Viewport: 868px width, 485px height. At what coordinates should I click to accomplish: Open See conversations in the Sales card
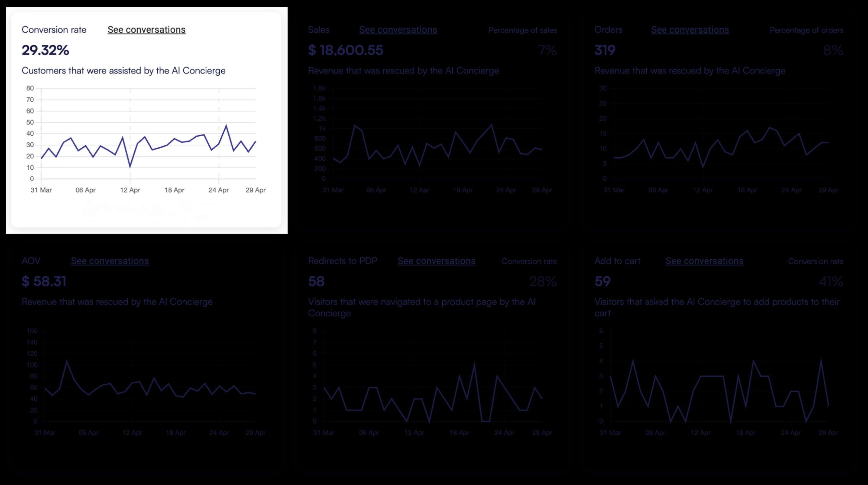click(398, 30)
